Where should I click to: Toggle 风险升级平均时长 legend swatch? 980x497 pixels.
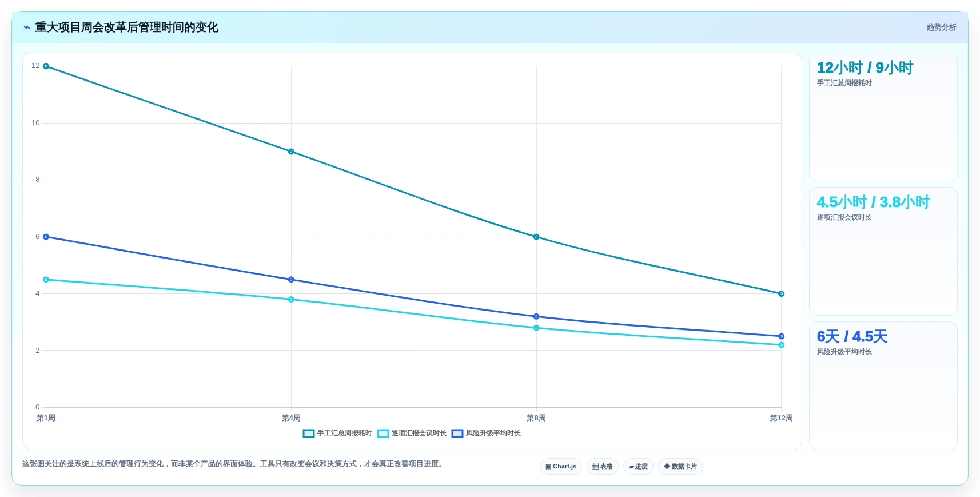[457, 434]
